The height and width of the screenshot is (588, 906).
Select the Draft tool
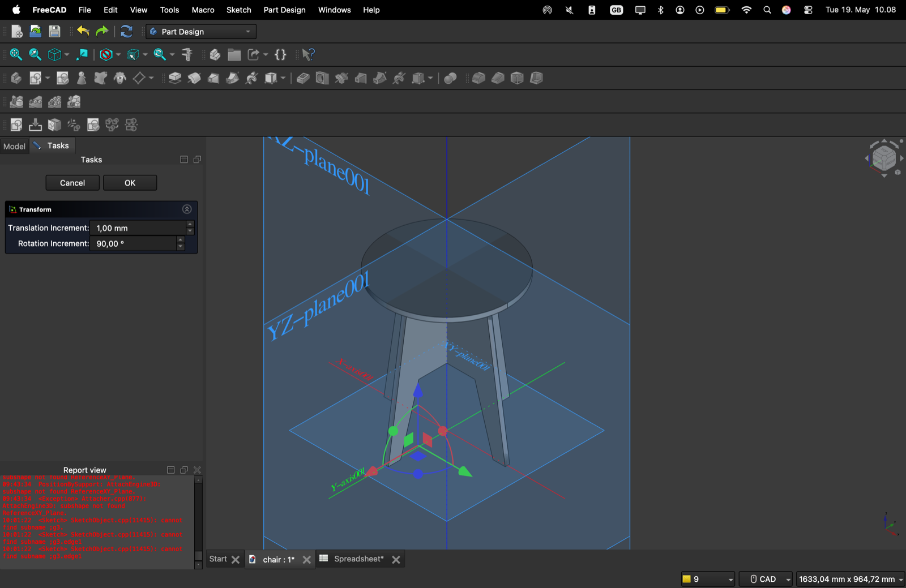click(x=517, y=78)
